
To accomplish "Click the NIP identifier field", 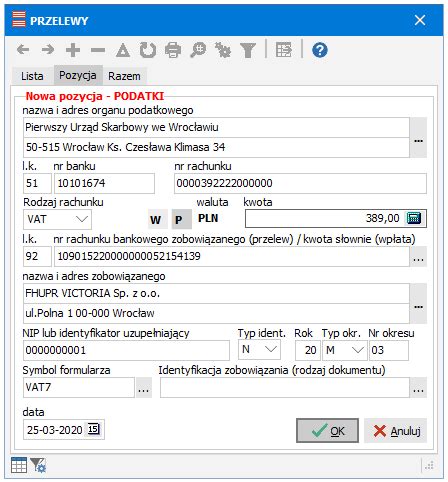I will (126, 350).
